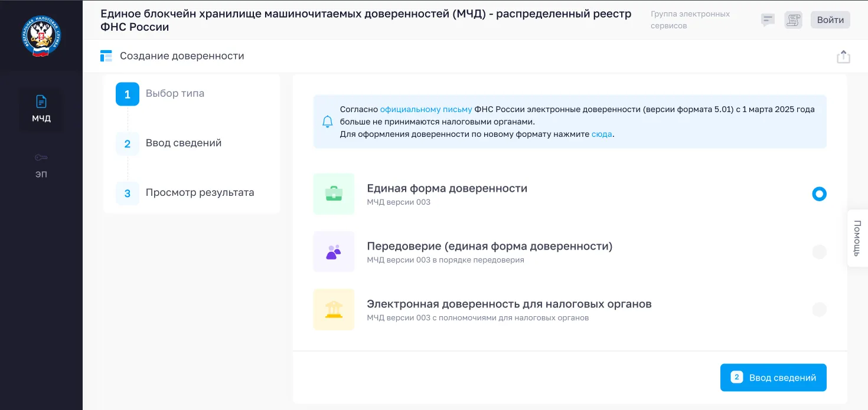This screenshot has height=410, width=868.
Task: Select the Передоверие radio option
Action: pos(819,251)
